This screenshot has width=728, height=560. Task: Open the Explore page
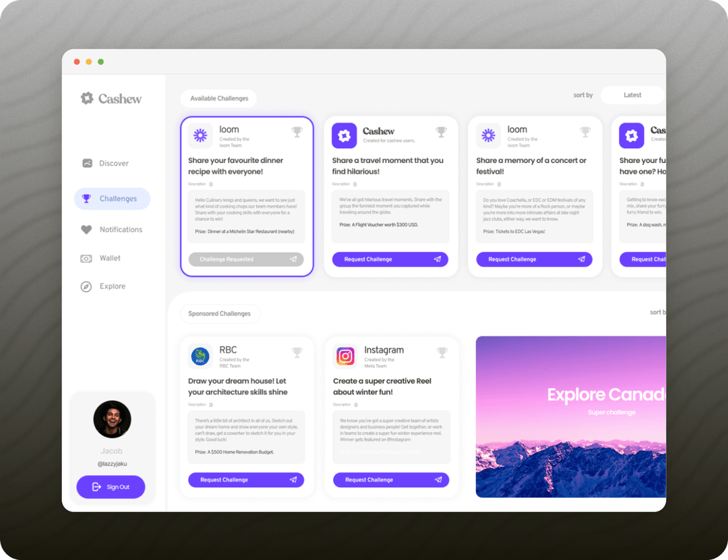point(103,286)
